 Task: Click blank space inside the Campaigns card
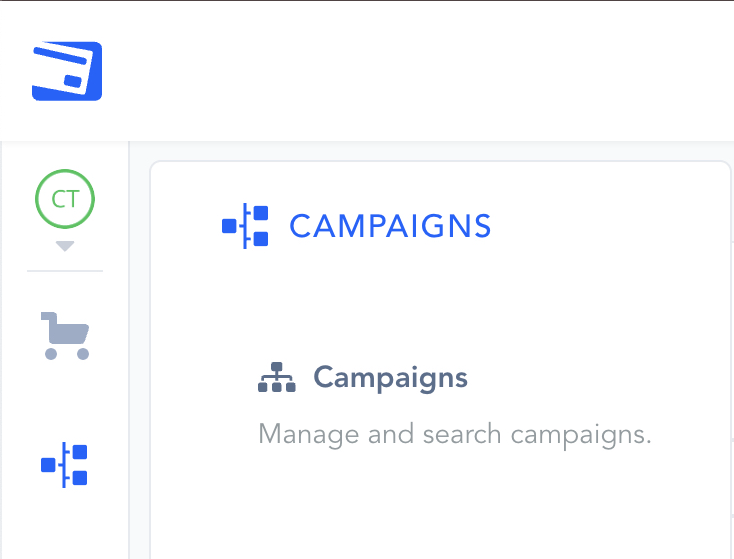450,510
